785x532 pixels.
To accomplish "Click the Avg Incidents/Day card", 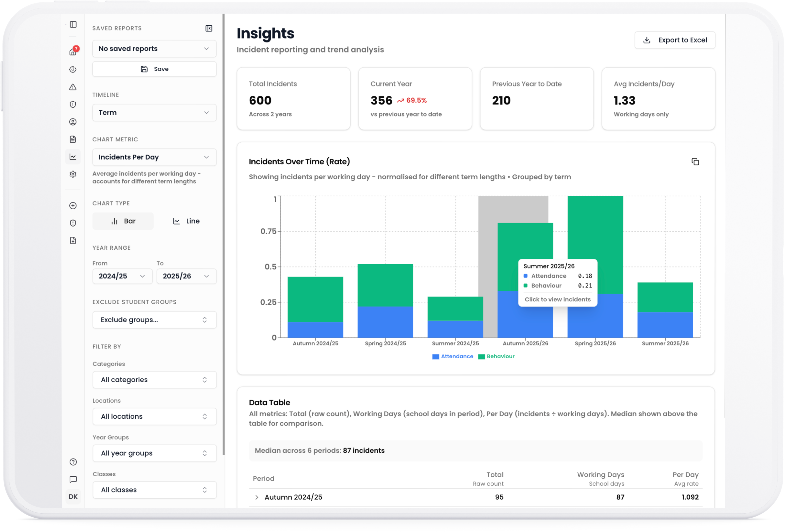I will point(658,99).
